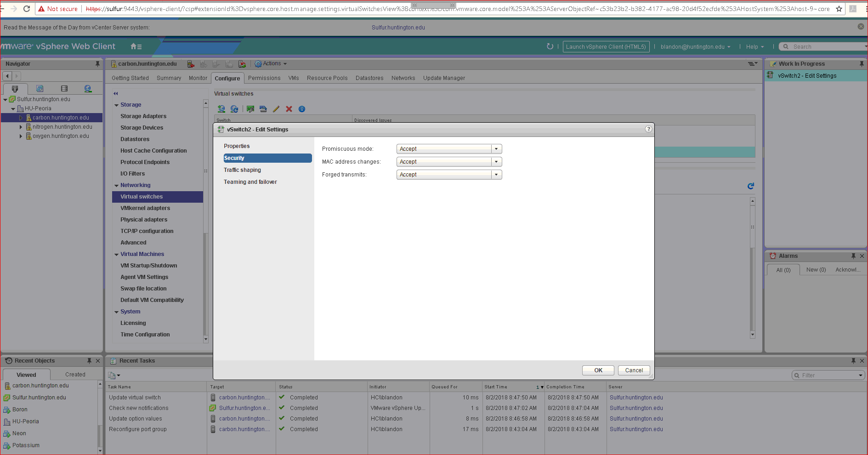
Task: Open the Networking navigator tab icon
Action: [x=88, y=89]
